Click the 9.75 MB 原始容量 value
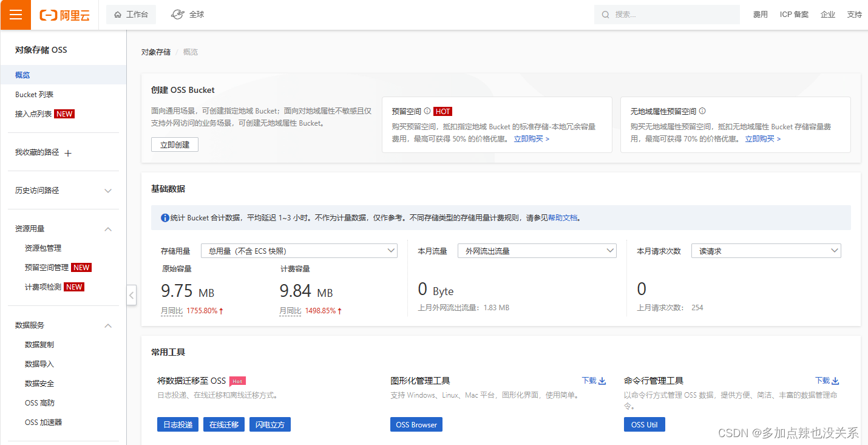The image size is (868, 445). [188, 291]
